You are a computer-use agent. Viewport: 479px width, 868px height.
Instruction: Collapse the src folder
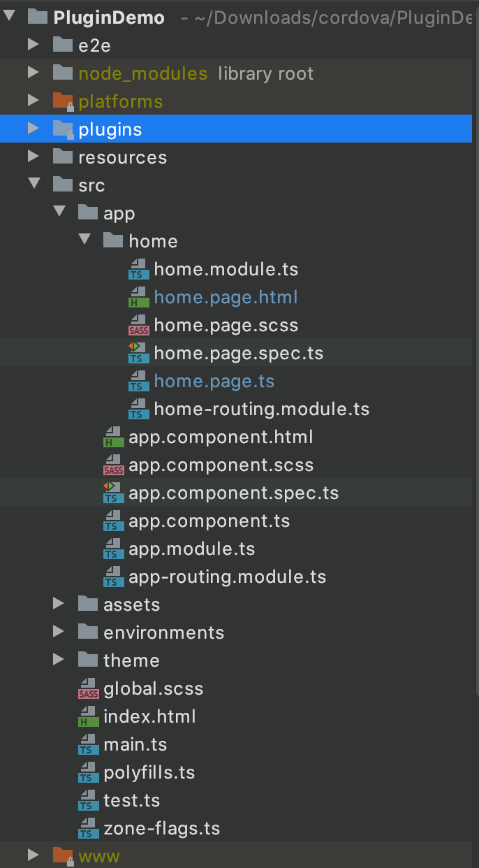click(x=33, y=185)
